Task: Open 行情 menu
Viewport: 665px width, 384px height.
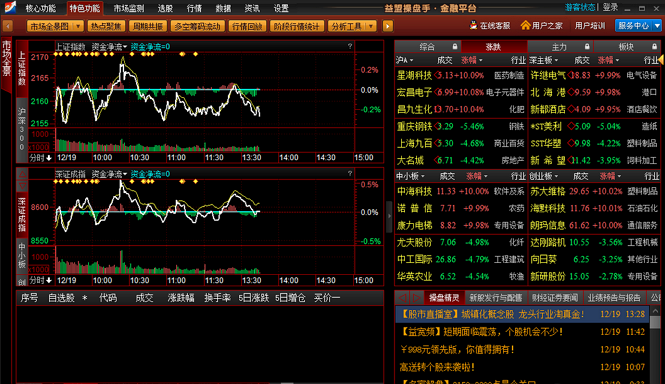Action: click(194, 8)
